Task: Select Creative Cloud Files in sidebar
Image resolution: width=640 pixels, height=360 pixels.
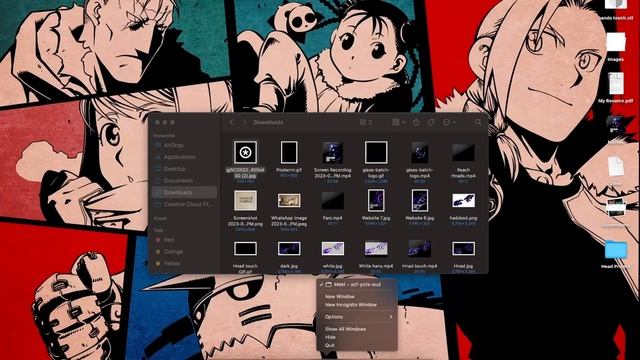Action: coord(184,204)
